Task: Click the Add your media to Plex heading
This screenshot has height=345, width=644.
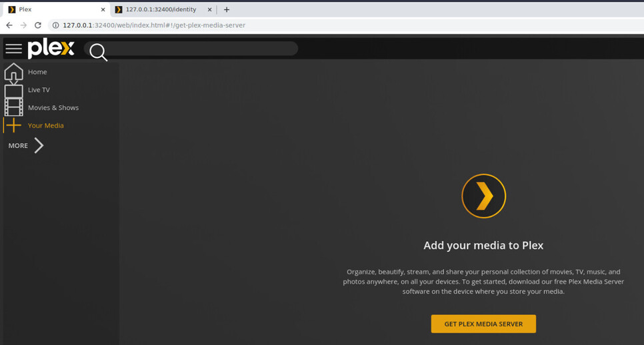Action: point(483,245)
